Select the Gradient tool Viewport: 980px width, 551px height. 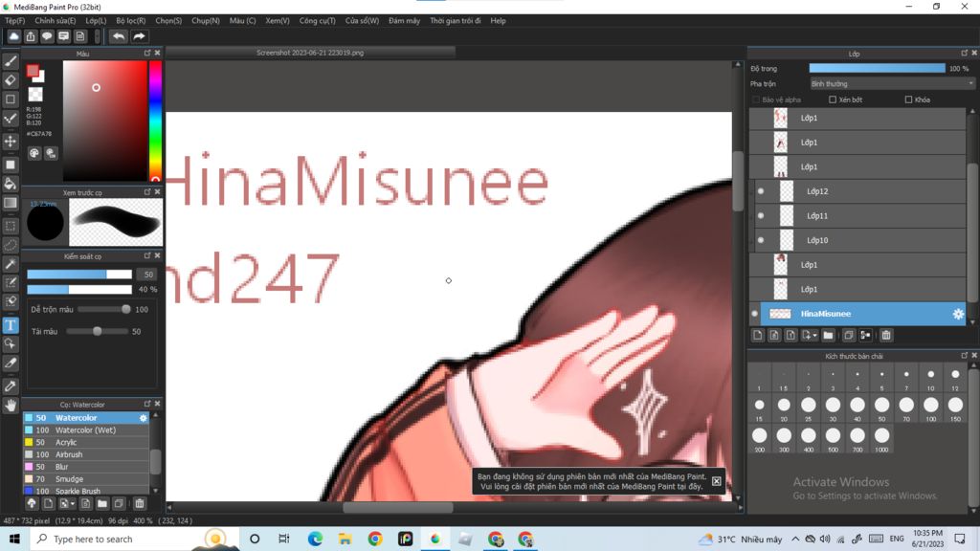11,203
